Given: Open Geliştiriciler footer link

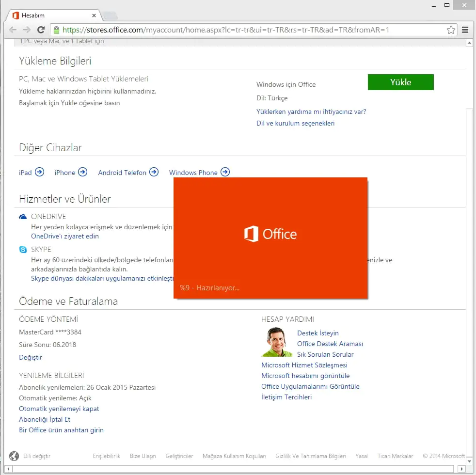Looking at the screenshot, I should (179, 456).
